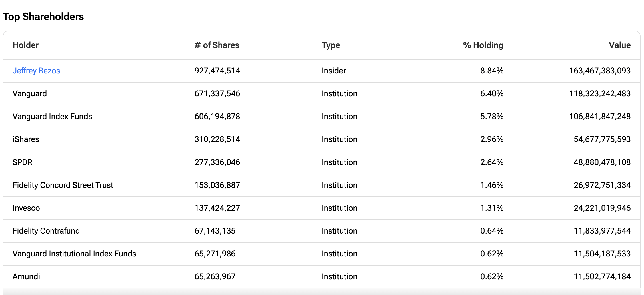Screen dimensions: 644x295
Task: Click the Type column header
Action: coord(331,45)
